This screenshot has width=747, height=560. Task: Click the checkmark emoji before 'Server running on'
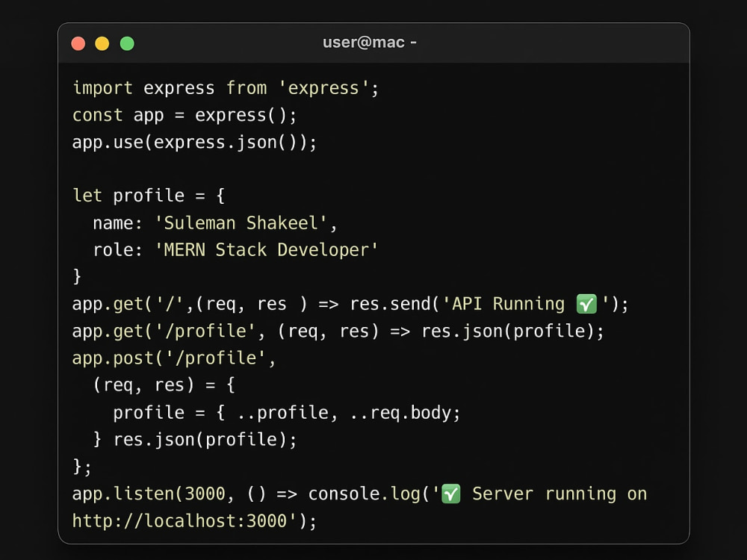(x=450, y=494)
